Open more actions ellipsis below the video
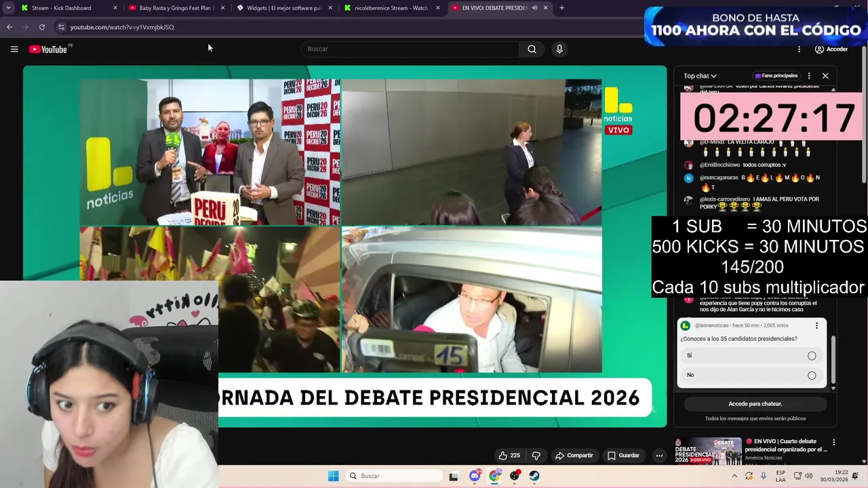 (x=659, y=455)
